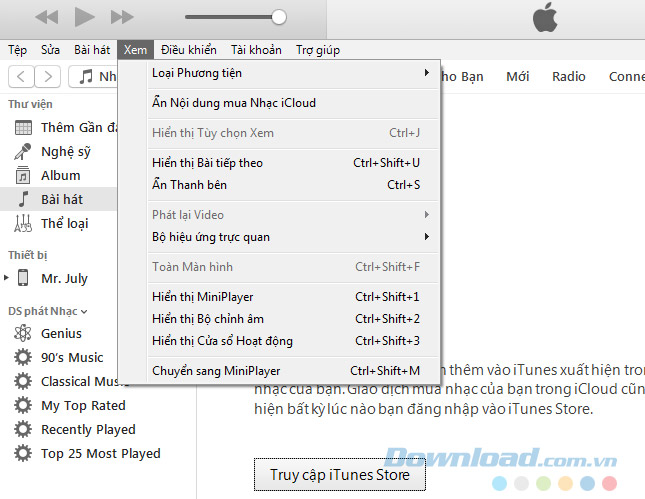The width and height of the screenshot is (645, 499).
Task: Close the open Xem menu
Action: (135, 50)
